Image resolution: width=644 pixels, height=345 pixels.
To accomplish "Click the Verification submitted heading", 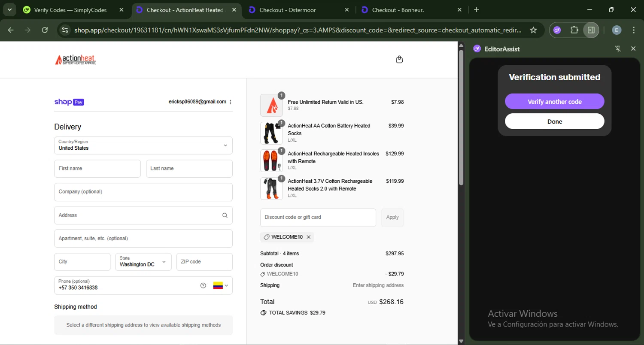I will (555, 77).
